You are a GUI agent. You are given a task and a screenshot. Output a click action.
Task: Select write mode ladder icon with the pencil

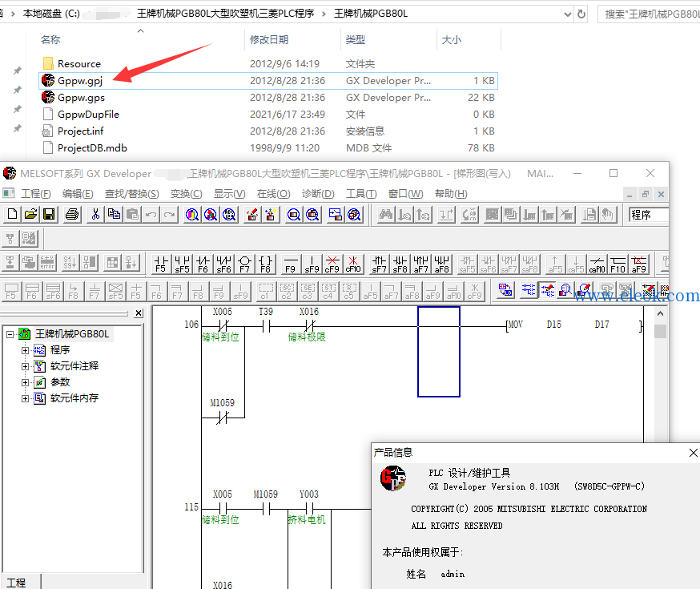pos(548,290)
